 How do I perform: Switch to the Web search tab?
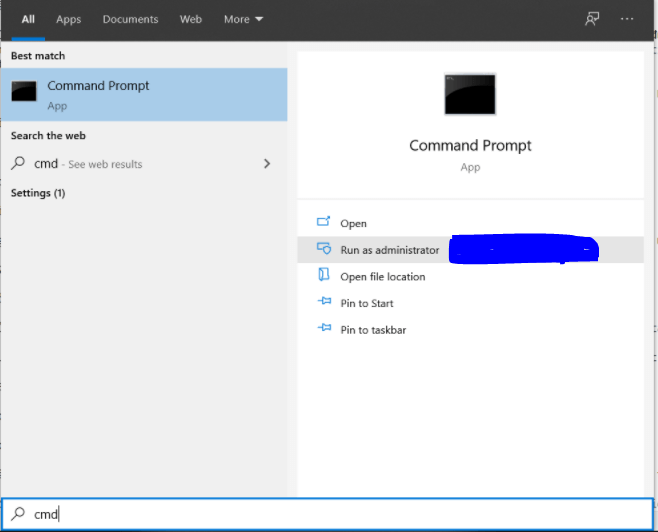click(x=191, y=19)
